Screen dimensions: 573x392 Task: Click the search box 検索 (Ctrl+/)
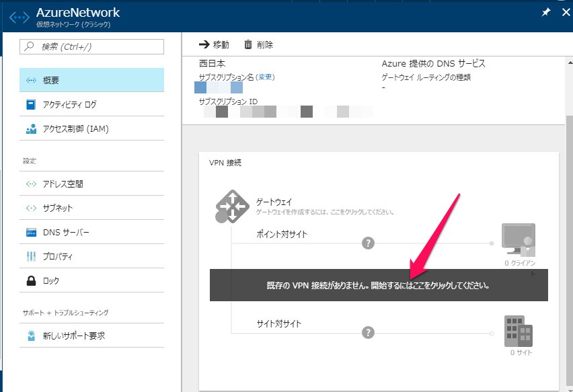click(x=92, y=46)
